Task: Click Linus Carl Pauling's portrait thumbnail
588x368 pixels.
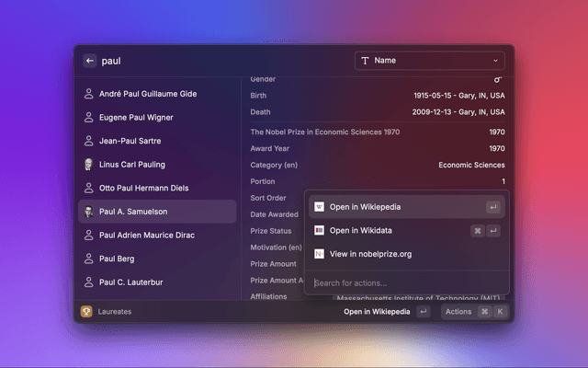Action: [89, 165]
